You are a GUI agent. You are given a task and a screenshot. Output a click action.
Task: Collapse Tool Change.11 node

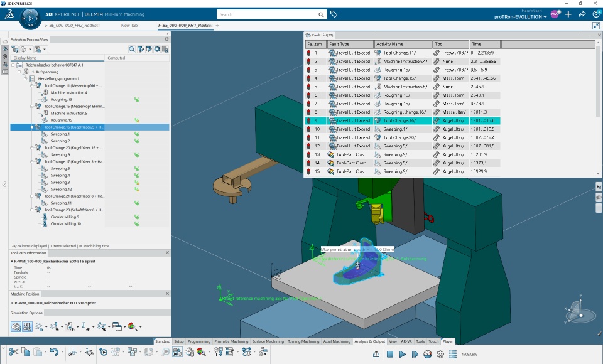pos(32,86)
